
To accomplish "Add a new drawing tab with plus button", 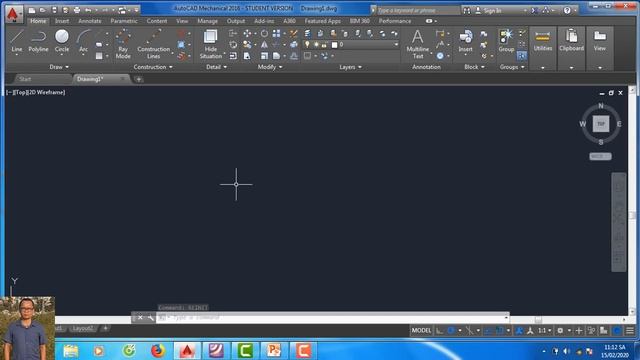I will point(138,79).
